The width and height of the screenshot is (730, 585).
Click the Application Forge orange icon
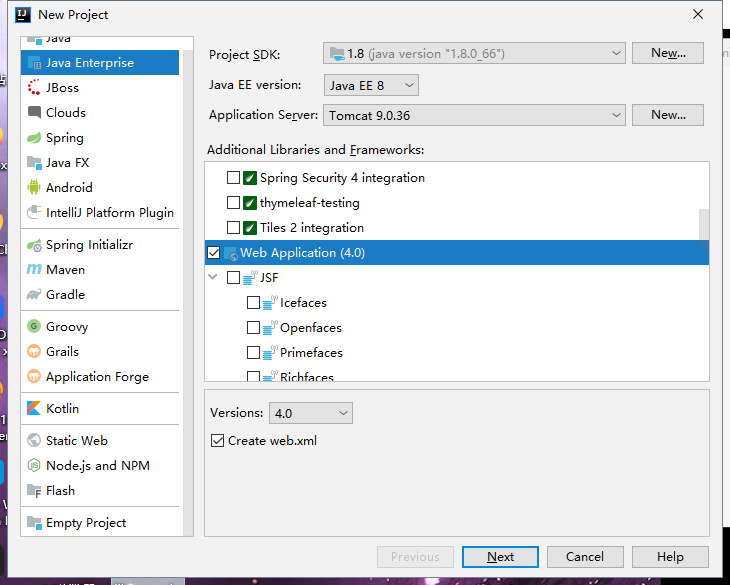point(34,377)
